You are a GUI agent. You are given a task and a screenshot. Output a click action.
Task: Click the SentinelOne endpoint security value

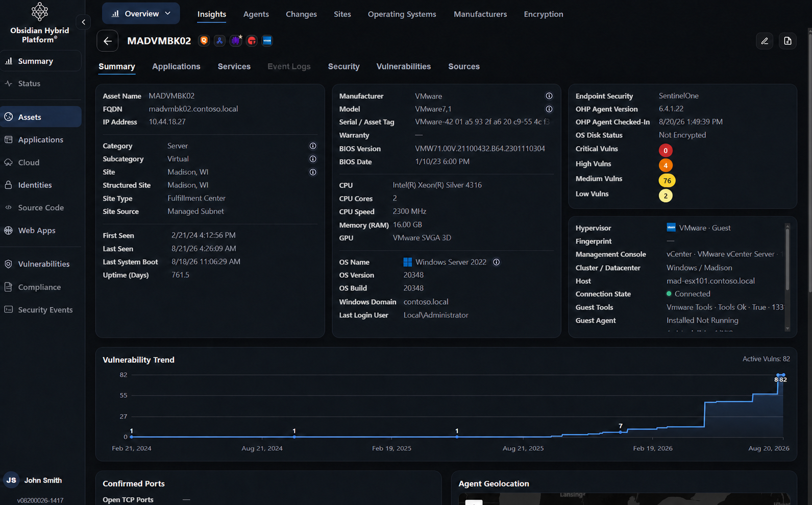[x=679, y=95]
